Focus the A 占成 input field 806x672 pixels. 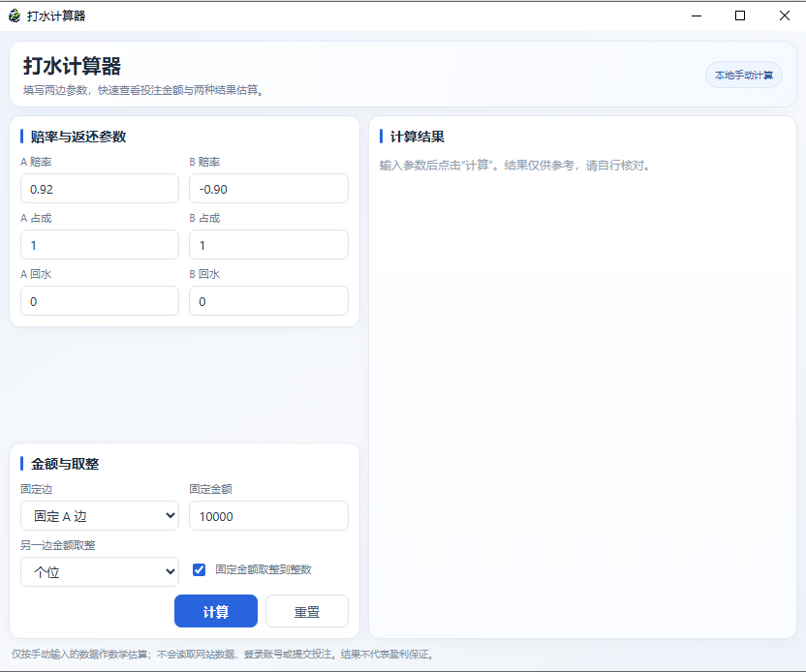tap(100, 245)
